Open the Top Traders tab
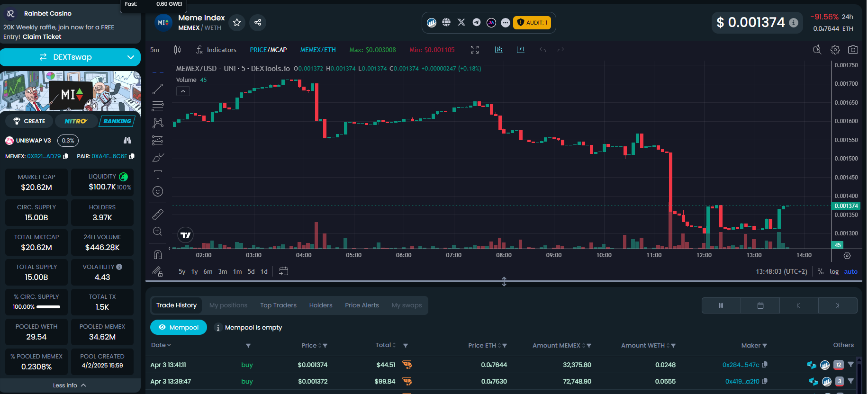Viewport: 868px width, 394px height. tap(278, 305)
